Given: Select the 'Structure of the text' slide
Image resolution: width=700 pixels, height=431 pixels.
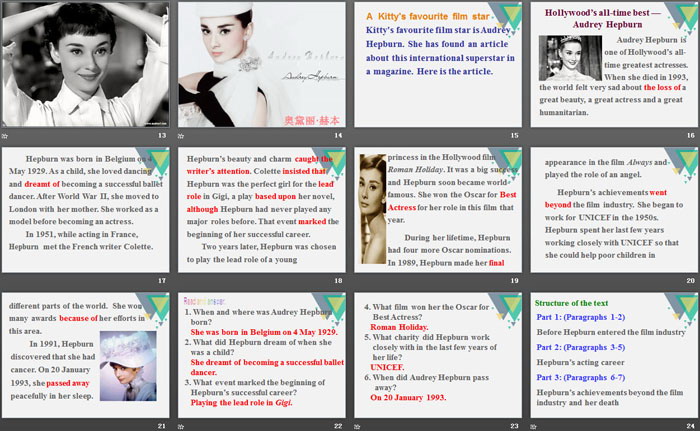Looking at the screenshot, I should [x=614, y=355].
